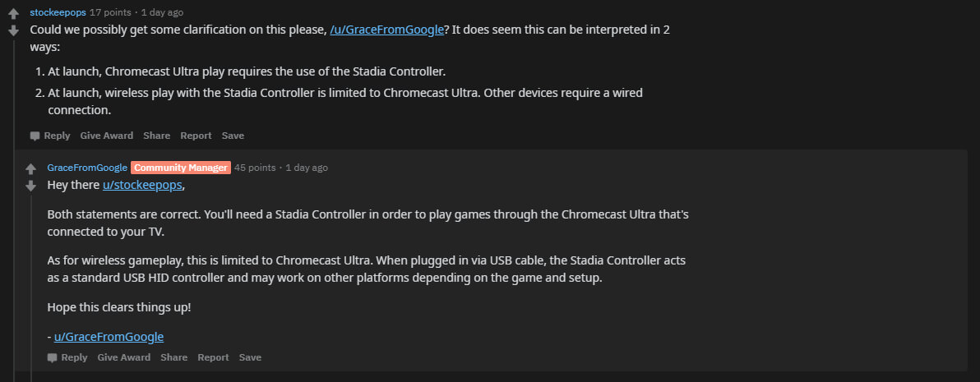Open the u/stockeepops mention link
This screenshot has width=980, height=382.
tap(142, 185)
